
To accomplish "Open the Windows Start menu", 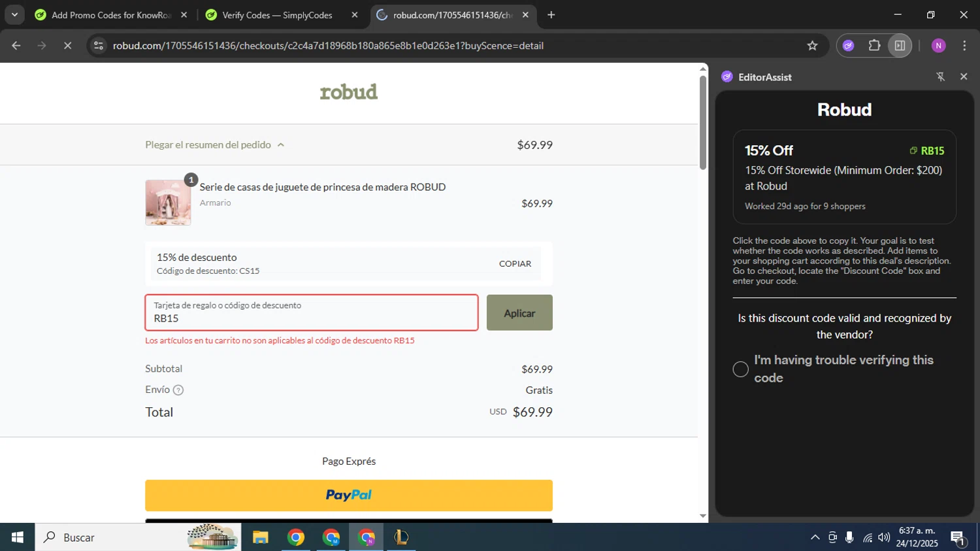I will pyautogui.click(x=17, y=537).
